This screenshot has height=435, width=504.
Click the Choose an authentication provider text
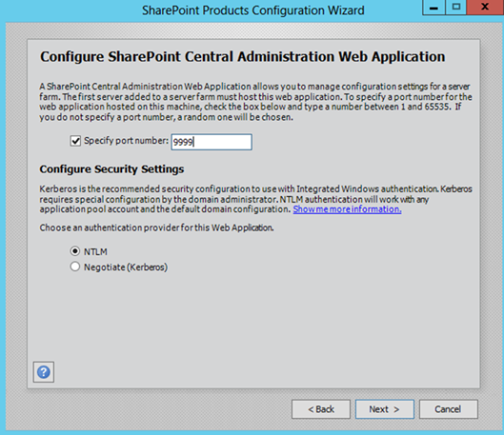[x=156, y=227]
